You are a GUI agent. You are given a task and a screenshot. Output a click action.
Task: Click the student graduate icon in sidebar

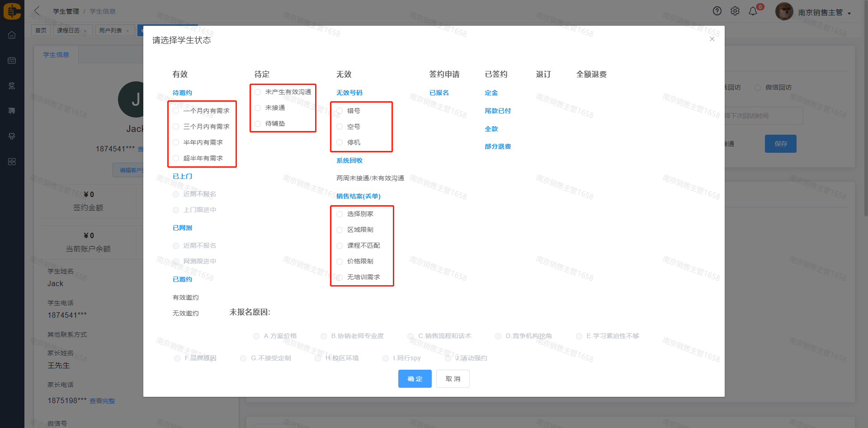pyautogui.click(x=12, y=85)
